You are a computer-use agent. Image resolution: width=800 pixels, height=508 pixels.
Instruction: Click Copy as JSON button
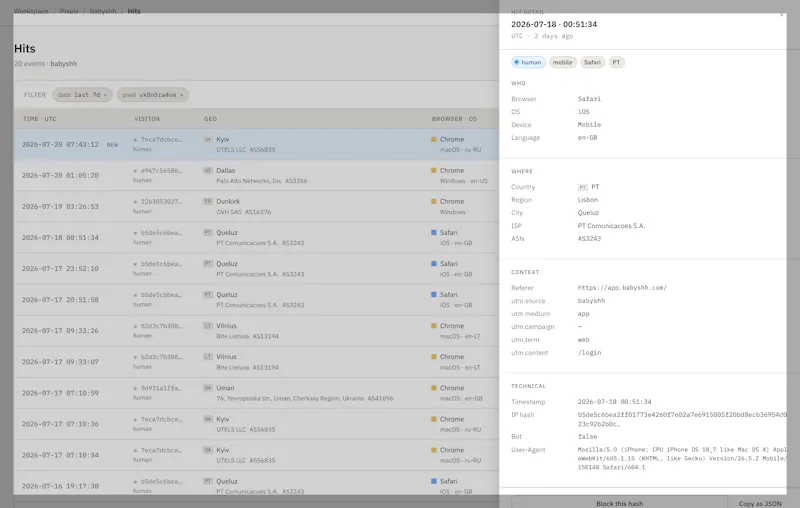tap(760, 503)
